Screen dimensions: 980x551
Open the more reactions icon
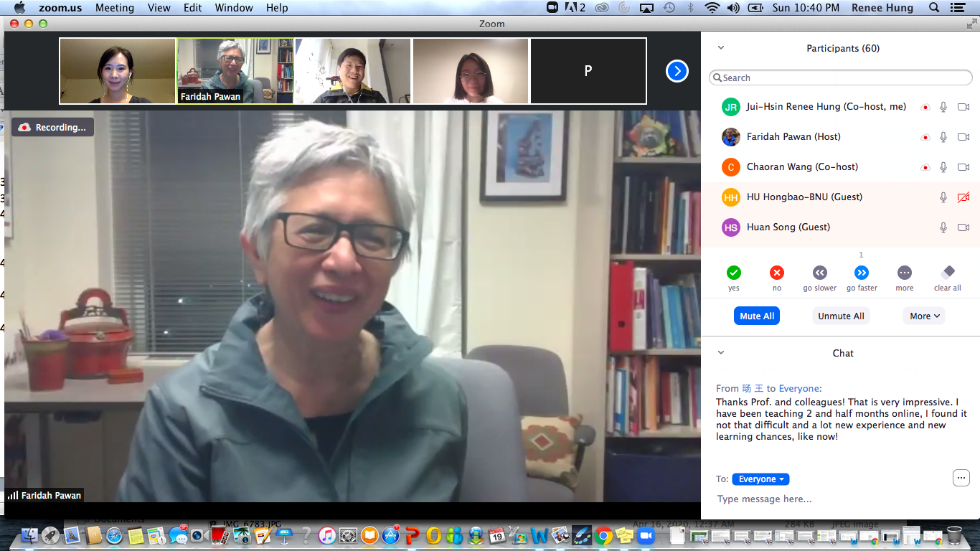tap(904, 273)
